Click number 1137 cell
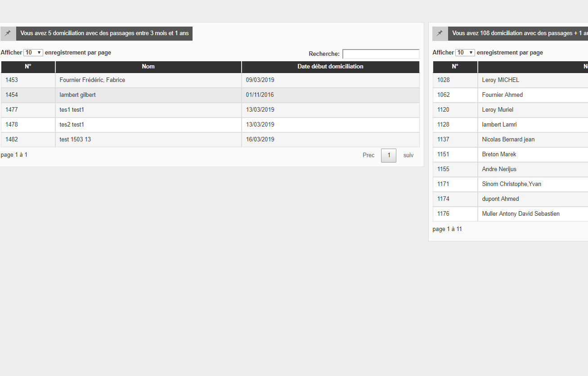 (455, 140)
